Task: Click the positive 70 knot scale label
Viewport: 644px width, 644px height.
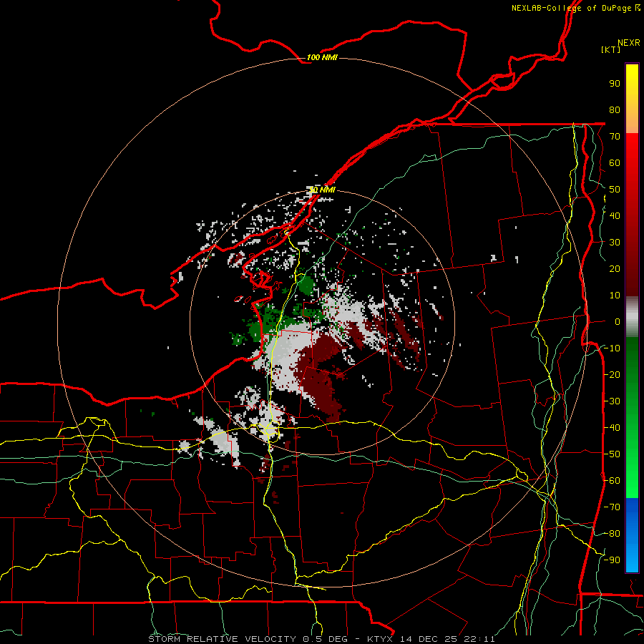Action: [615, 137]
